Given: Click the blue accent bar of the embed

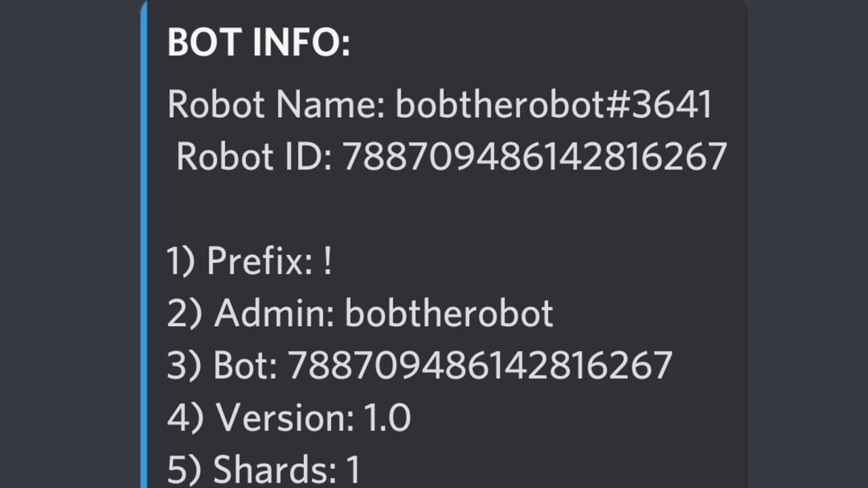Looking at the screenshot, I should [x=144, y=244].
